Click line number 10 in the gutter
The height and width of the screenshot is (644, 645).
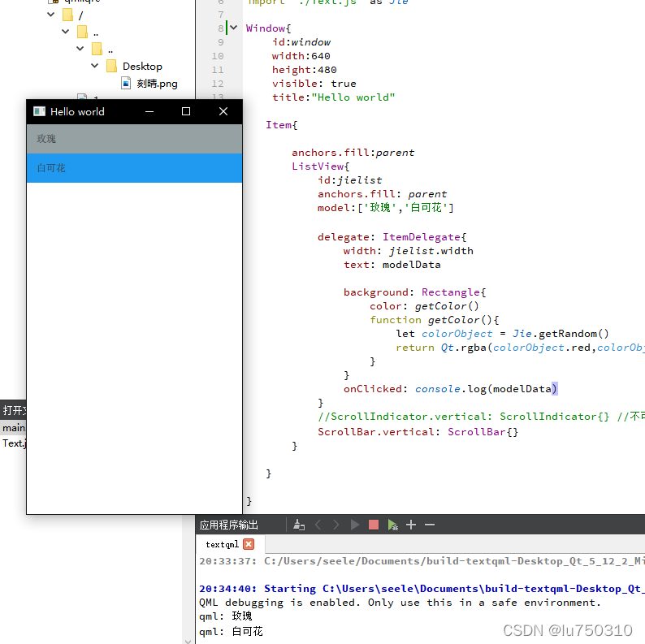click(x=218, y=56)
